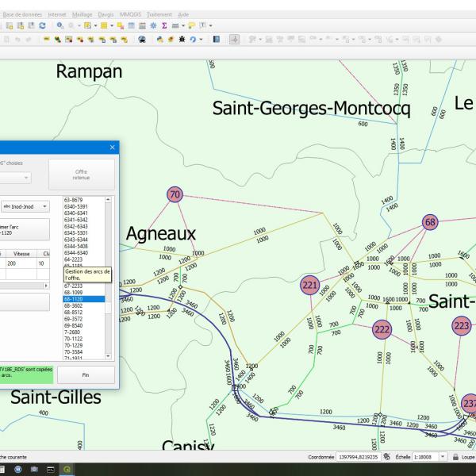
Task: Select arc 68-1099 in the list
Action: point(74,292)
